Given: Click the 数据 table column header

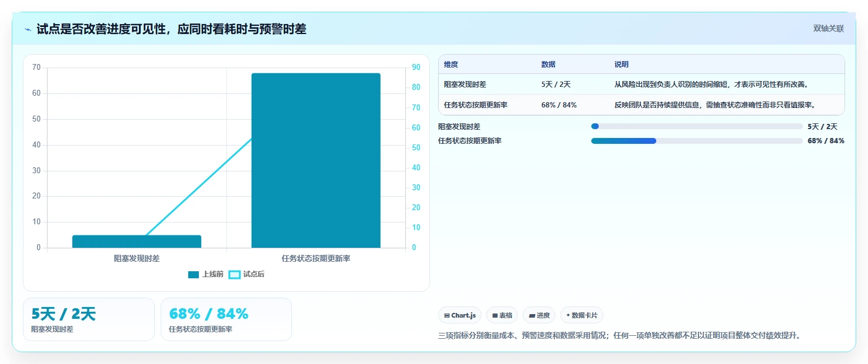Looking at the screenshot, I should pos(548,65).
